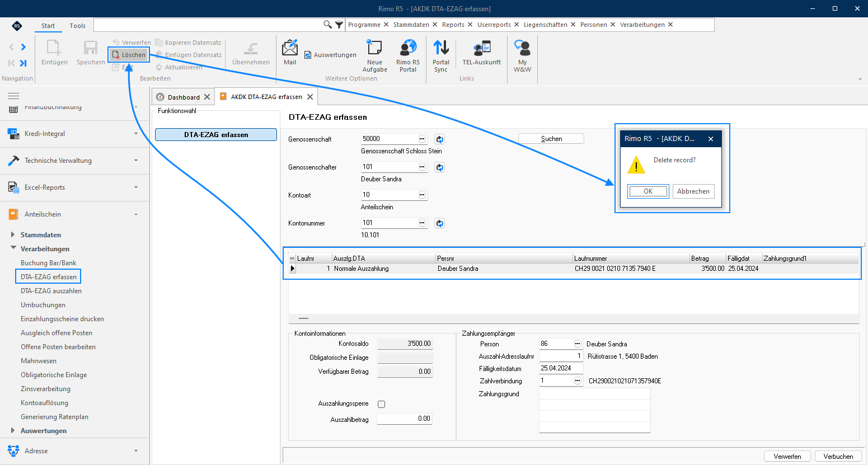Click the search magnifier icon
The height and width of the screenshot is (465, 868).
pyautogui.click(x=328, y=25)
